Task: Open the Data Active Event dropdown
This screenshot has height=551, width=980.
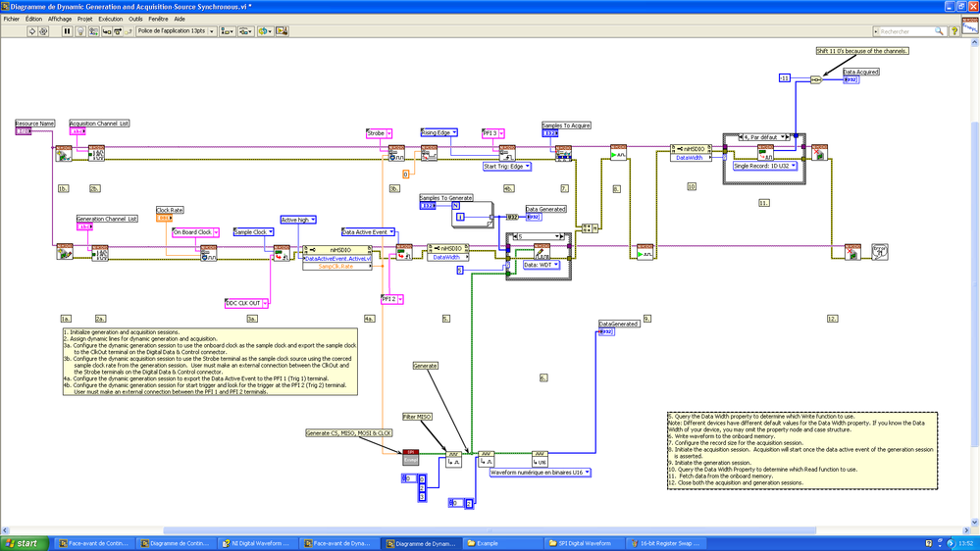Action: click(391, 231)
